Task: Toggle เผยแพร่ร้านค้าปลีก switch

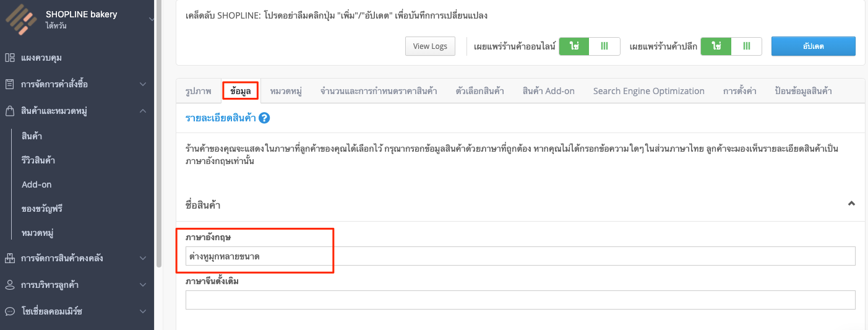Action: click(x=731, y=46)
